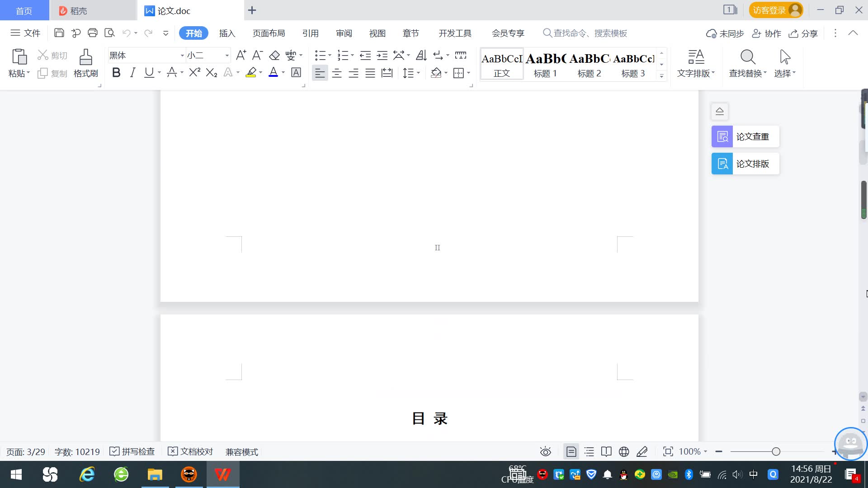
Task: Toggle bold formatting
Action: click(116, 73)
